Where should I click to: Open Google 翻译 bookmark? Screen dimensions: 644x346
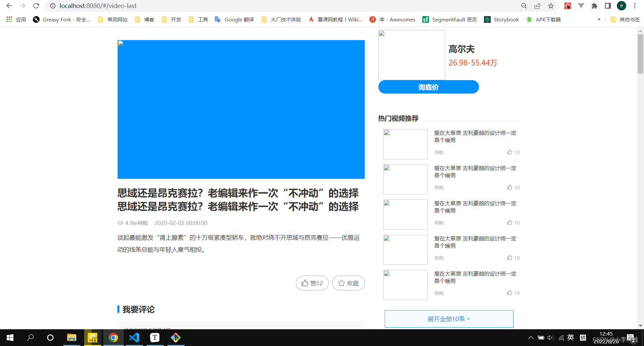click(x=234, y=19)
